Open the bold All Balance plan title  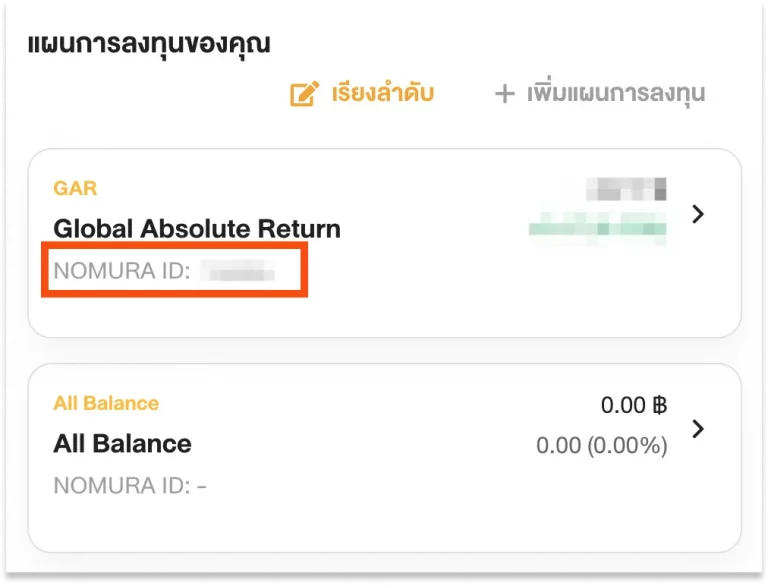coord(122,443)
